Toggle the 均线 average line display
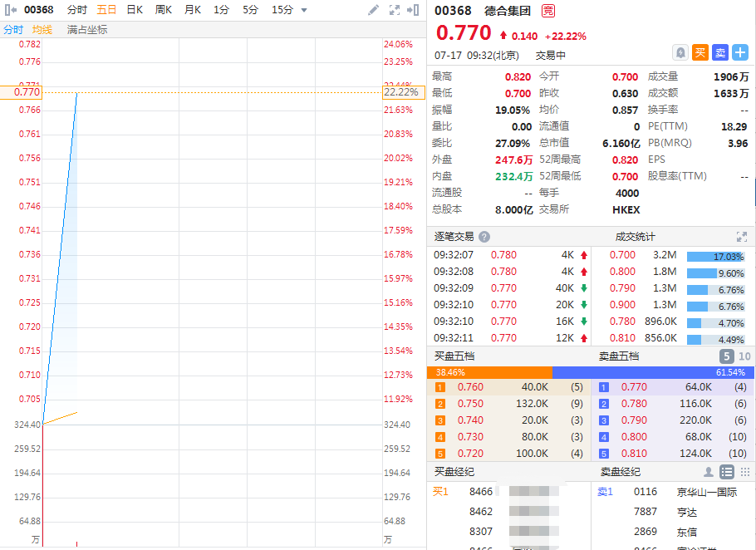Viewport: 756px width, 550px height. tap(42, 29)
